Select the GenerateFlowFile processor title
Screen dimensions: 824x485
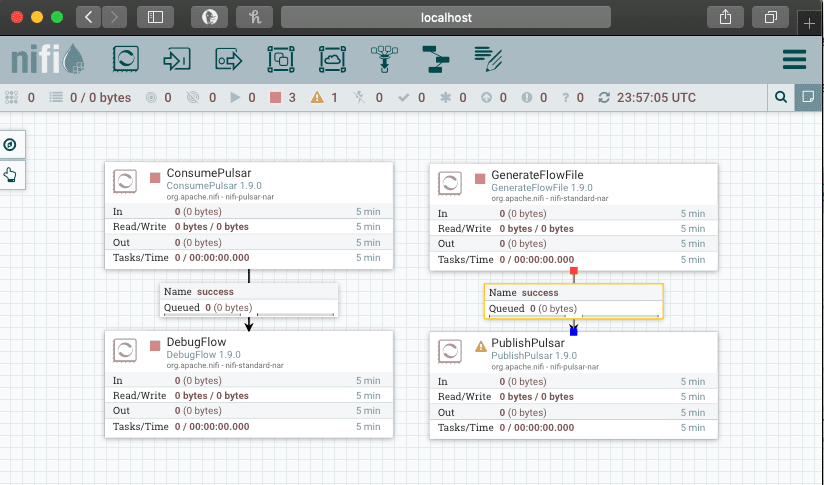pyautogui.click(x=537, y=175)
